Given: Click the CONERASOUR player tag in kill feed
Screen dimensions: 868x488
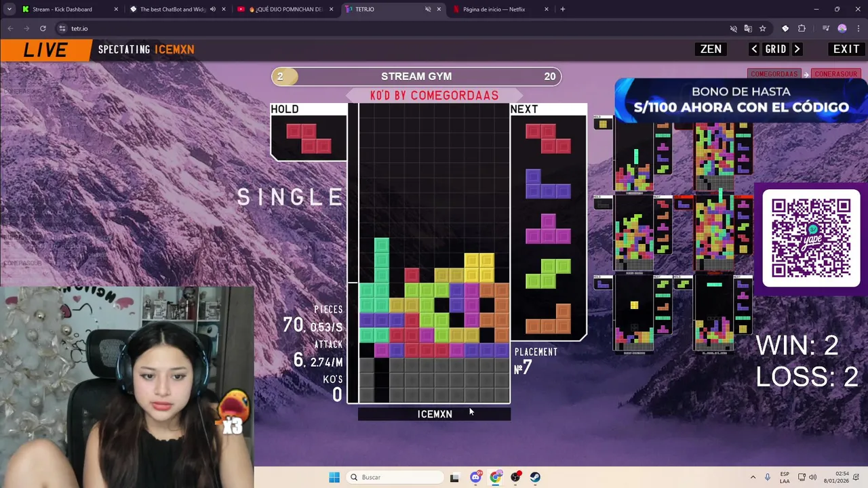Looking at the screenshot, I should [x=835, y=74].
